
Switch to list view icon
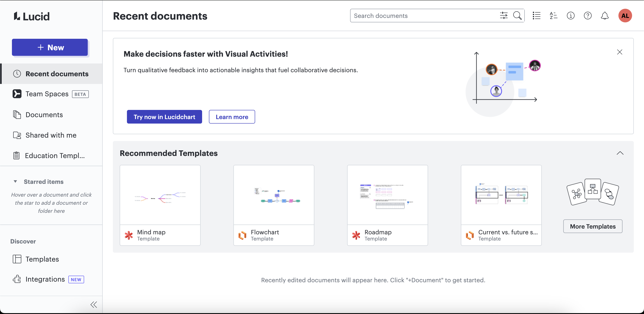(536, 16)
